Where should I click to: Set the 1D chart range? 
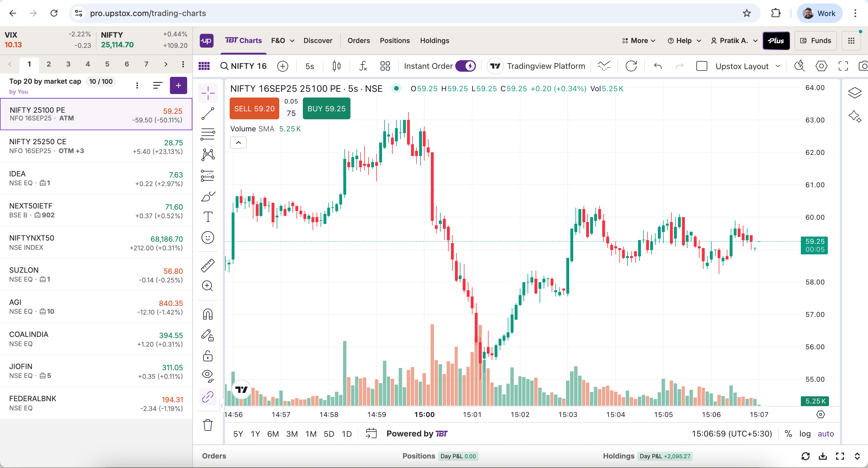[x=346, y=434]
